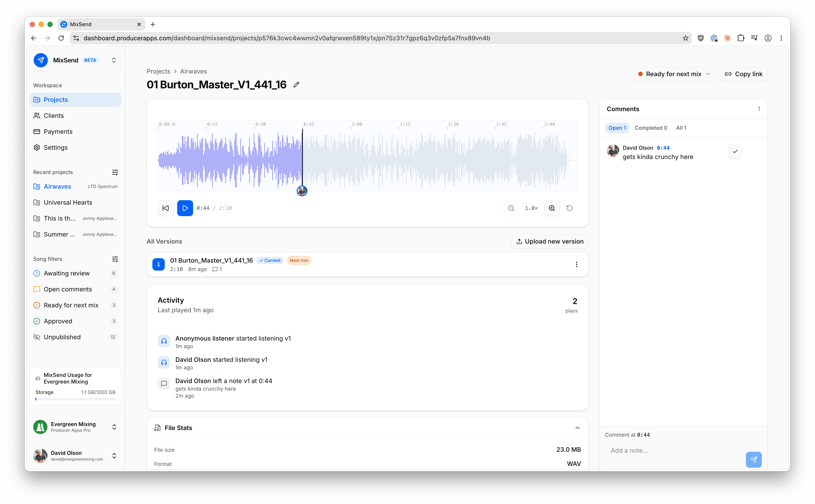Click David Olson's comment avatar
This screenshot has height=504, width=815.
coord(613,151)
